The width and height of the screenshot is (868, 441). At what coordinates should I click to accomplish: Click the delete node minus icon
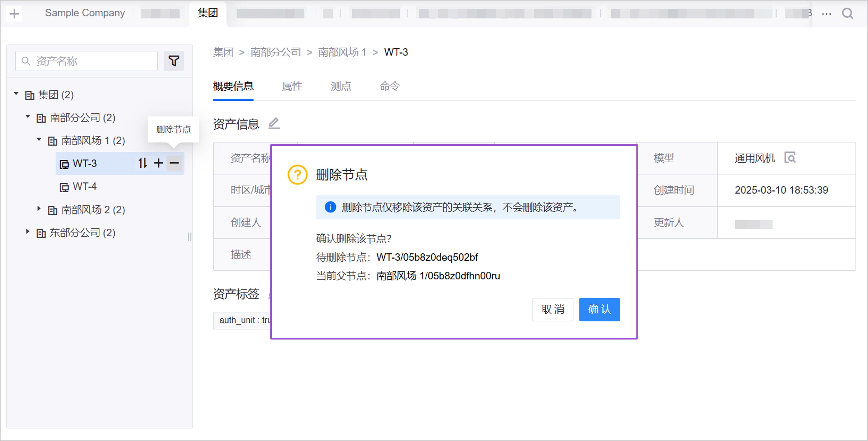pyautogui.click(x=174, y=163)
